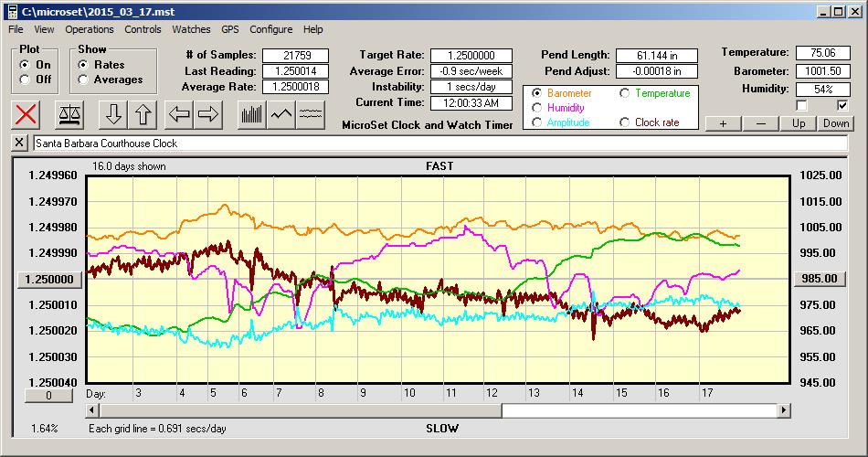This screenshot has height=457, width=868.
Task: Click the Down button
Action: point(836,123)
